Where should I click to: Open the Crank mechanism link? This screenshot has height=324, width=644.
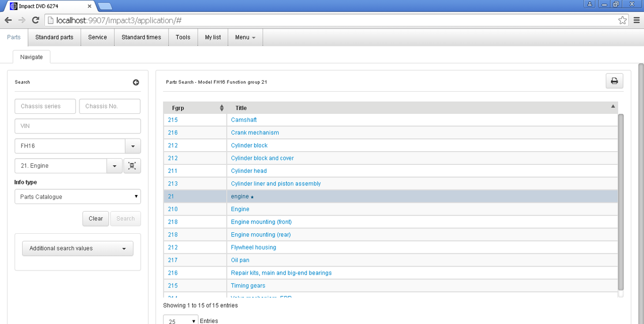click(x=255, y=133)
